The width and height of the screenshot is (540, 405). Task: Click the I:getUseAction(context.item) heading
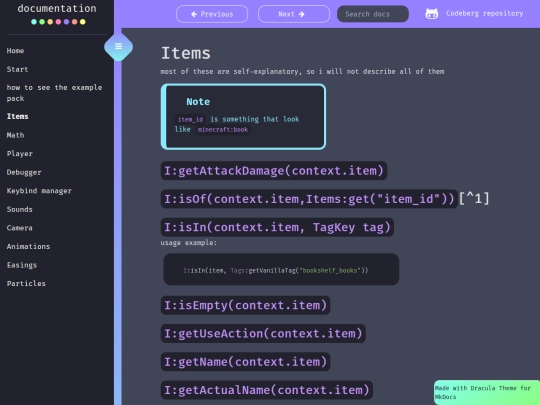click(263, 334)
